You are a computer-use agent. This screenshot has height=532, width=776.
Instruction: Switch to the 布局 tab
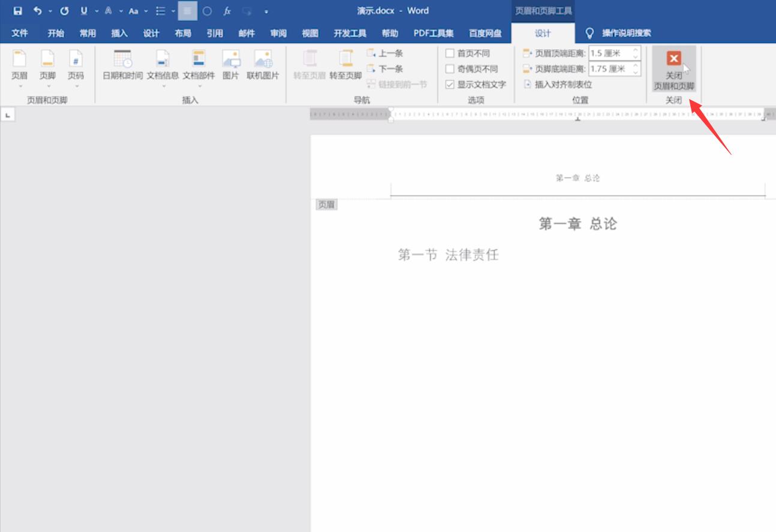pos(183,33)
